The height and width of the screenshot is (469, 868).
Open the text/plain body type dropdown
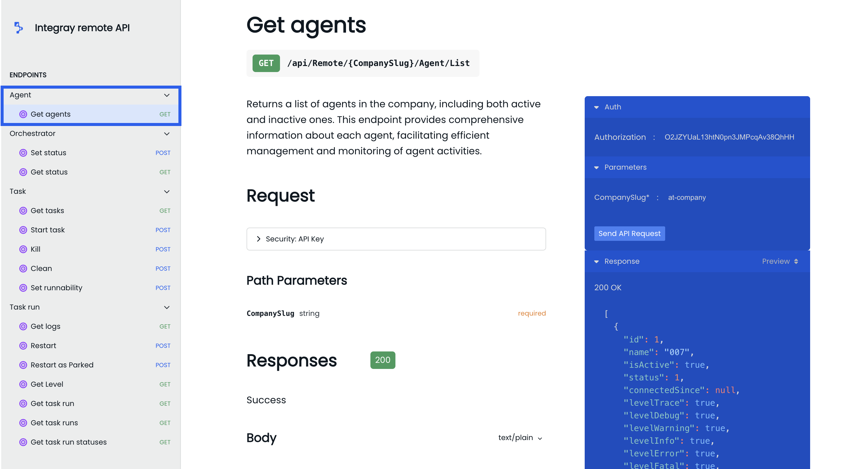pos(520,438)
